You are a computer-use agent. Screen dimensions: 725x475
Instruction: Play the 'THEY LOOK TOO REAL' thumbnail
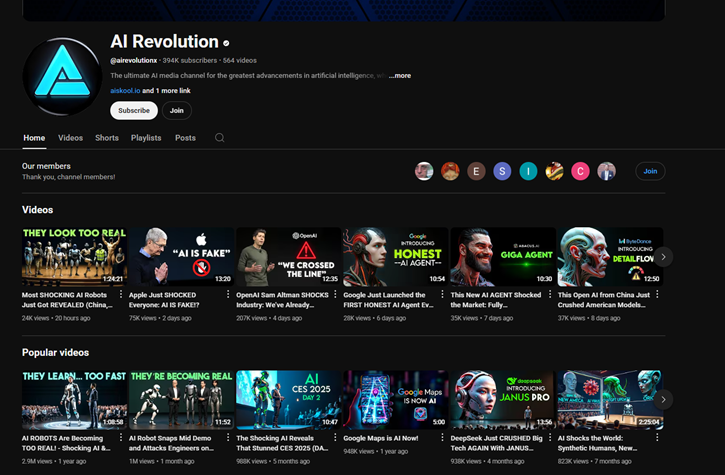click(x=74, y=257)
